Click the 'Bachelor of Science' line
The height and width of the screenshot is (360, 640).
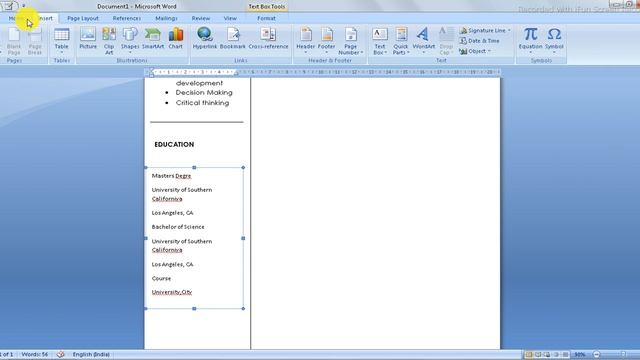(178, 227)
